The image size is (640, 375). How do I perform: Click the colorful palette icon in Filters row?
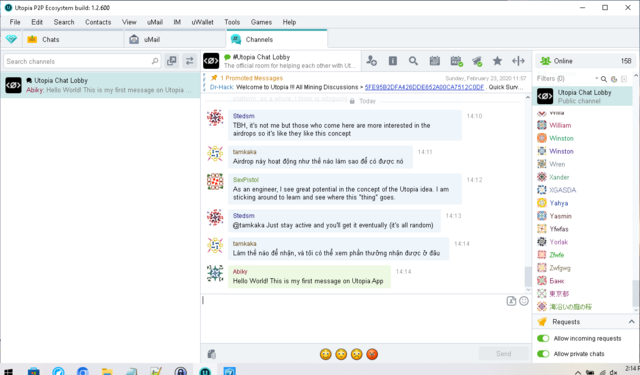click(613, 79)
